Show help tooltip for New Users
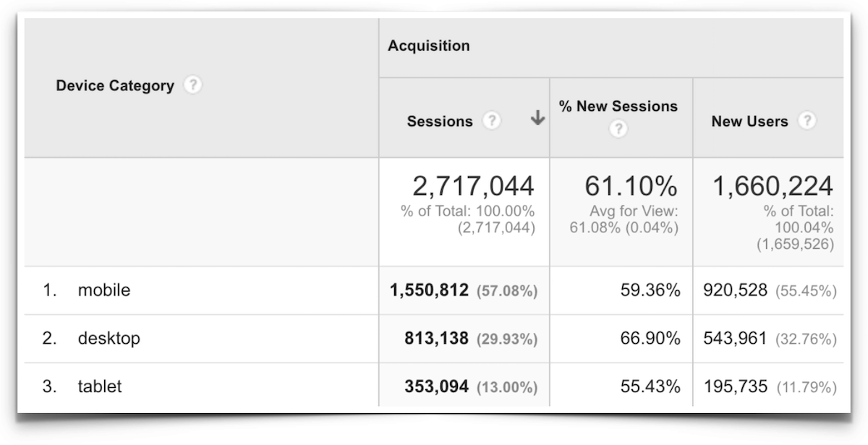This screenshot has height=445, width=868. 807,121
